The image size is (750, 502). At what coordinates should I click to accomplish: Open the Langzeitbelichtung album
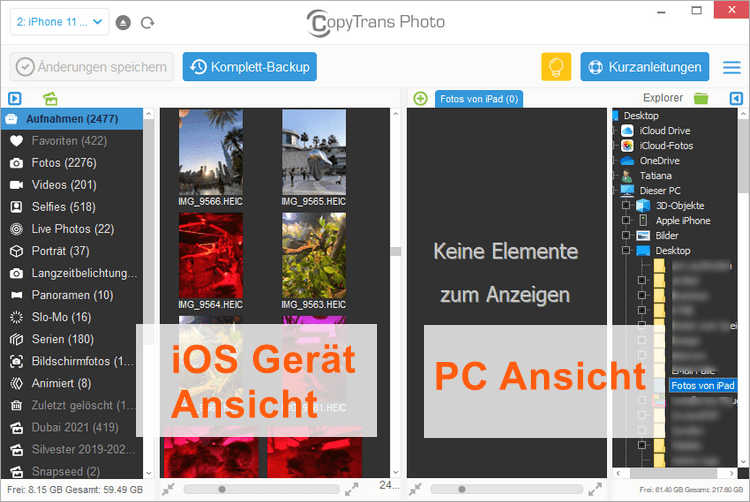coord(72,273)
